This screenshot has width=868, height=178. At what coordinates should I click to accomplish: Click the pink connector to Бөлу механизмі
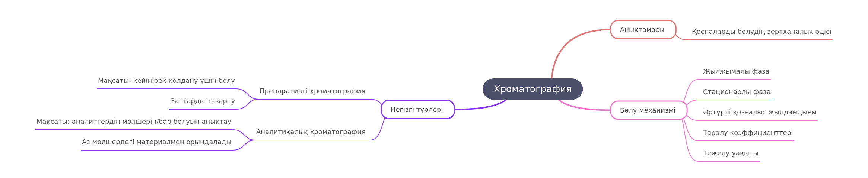click(x=581, y=109)
